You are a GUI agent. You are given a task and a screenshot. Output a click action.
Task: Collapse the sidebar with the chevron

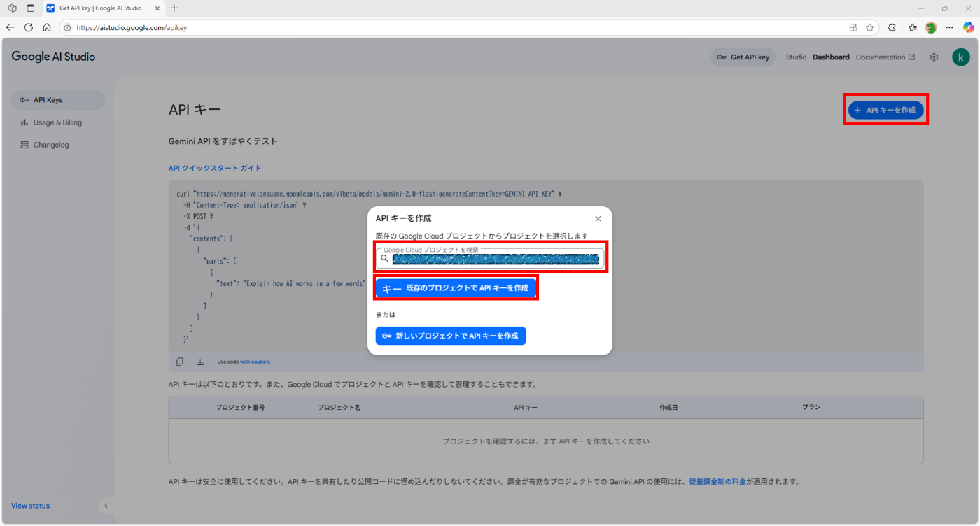(x=106, y=506)
